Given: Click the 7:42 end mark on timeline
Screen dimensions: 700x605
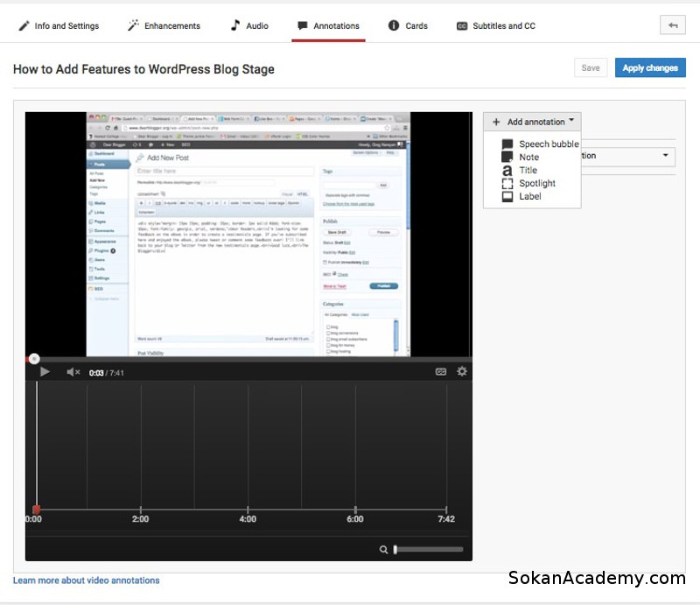Looking at the screenshot, I should pyautogui.click(x=446, y=519).
